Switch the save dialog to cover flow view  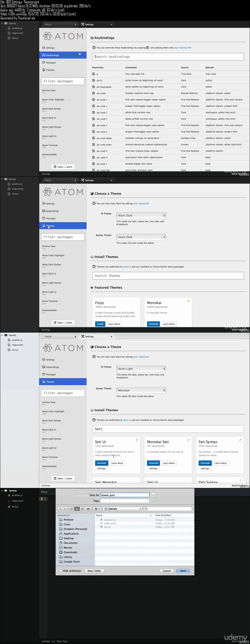coord(88,509)
